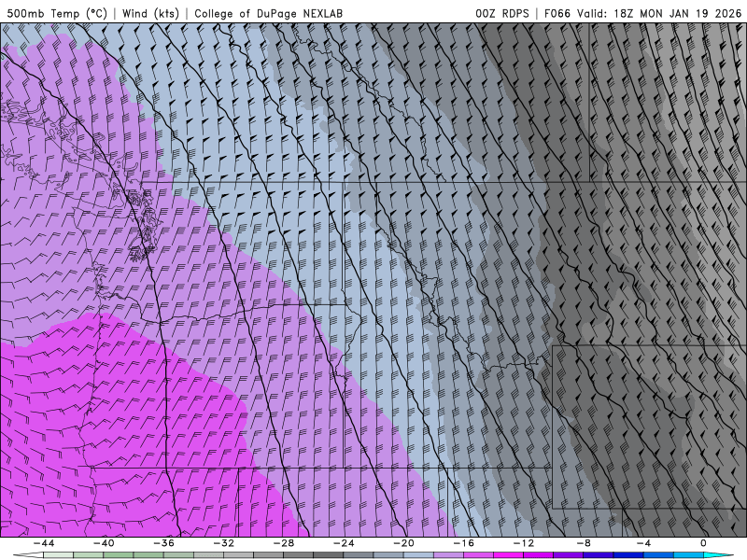
Task: Click the -24 label on the color scale
Action: click(x=344, y=543)
